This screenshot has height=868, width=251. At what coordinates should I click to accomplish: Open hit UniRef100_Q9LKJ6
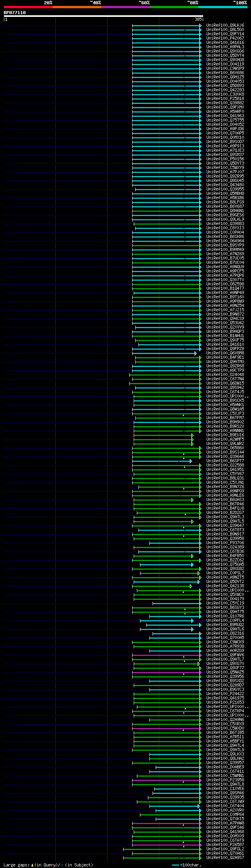tap(225, 25)
